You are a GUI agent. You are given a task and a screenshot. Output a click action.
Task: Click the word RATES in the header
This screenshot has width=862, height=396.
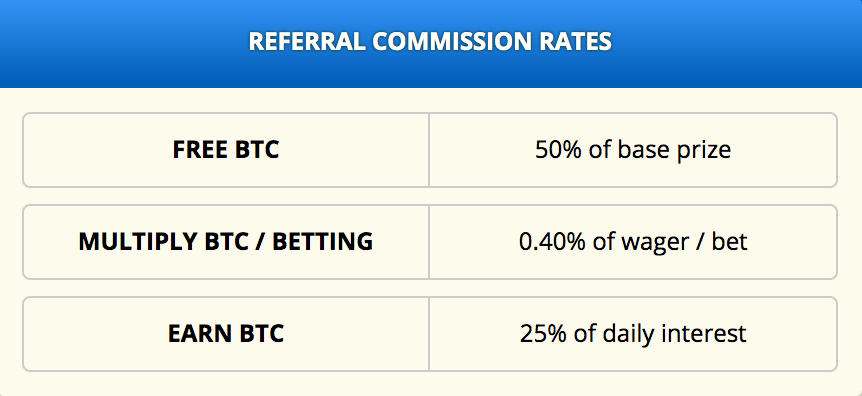click(x=576, y=42)
